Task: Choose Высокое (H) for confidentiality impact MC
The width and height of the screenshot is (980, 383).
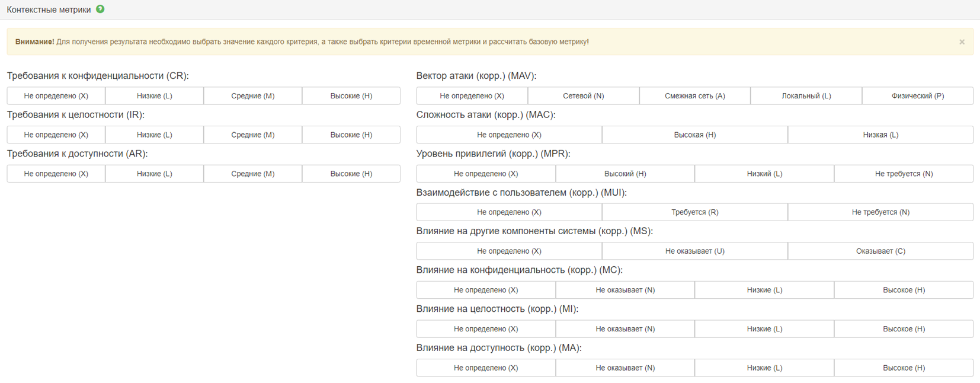Action: coord(904,290)
